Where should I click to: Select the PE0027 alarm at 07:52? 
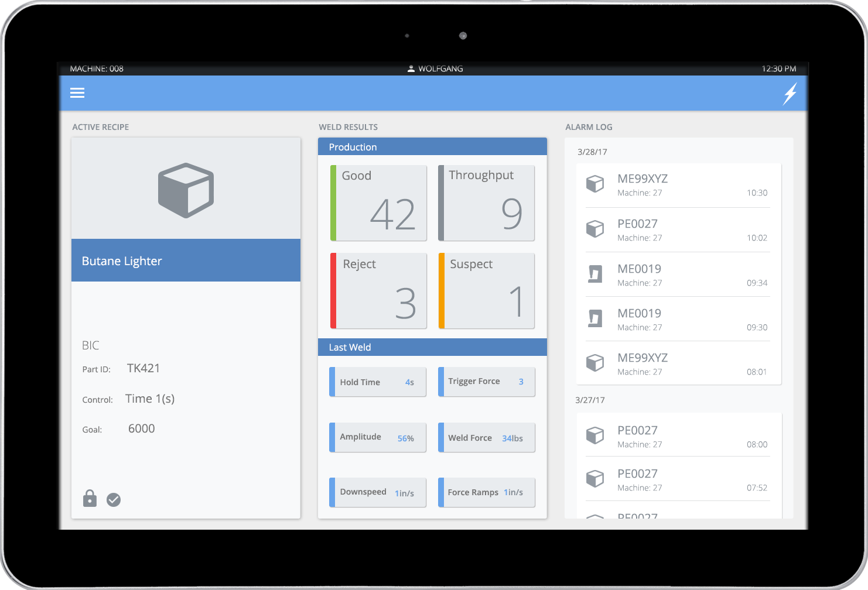coord(678,479)
